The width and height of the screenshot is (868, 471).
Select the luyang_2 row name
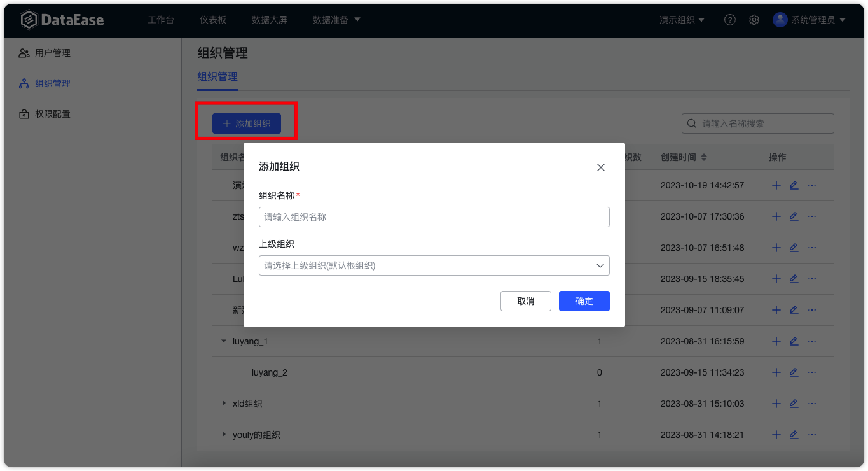pyautogui.click(x=270, y=372)
